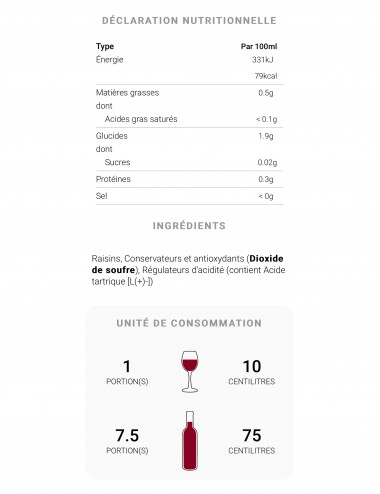
Task: Select the Glucides 1.9g value
Action: coord(266,136)
